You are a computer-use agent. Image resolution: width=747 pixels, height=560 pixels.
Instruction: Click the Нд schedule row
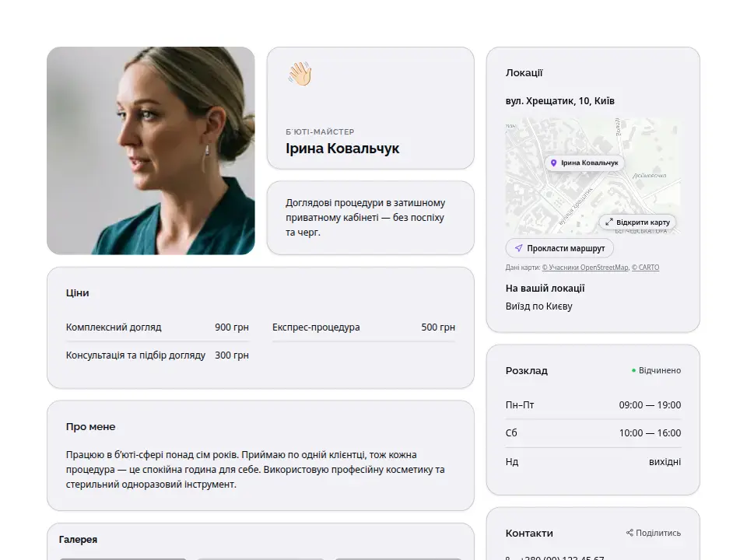[x=593, y=461]
